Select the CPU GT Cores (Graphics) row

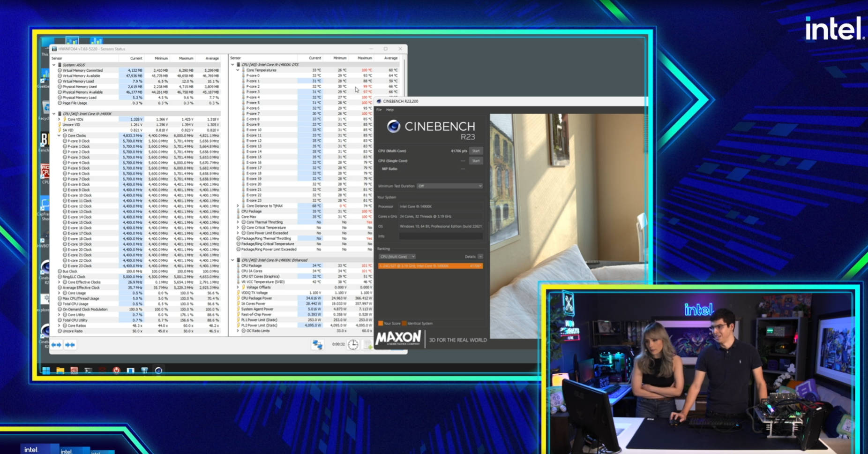click(304, 277)
